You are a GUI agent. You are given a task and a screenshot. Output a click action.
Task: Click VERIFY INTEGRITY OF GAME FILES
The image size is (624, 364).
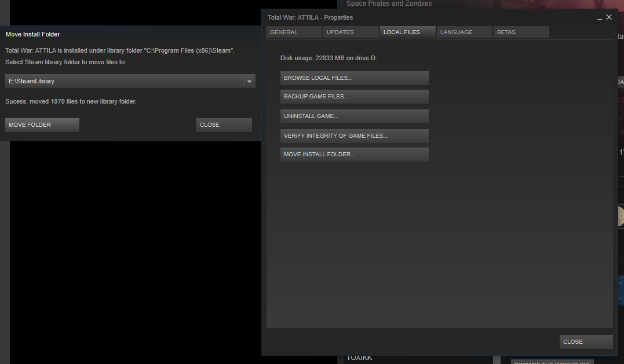pos(354,135)
